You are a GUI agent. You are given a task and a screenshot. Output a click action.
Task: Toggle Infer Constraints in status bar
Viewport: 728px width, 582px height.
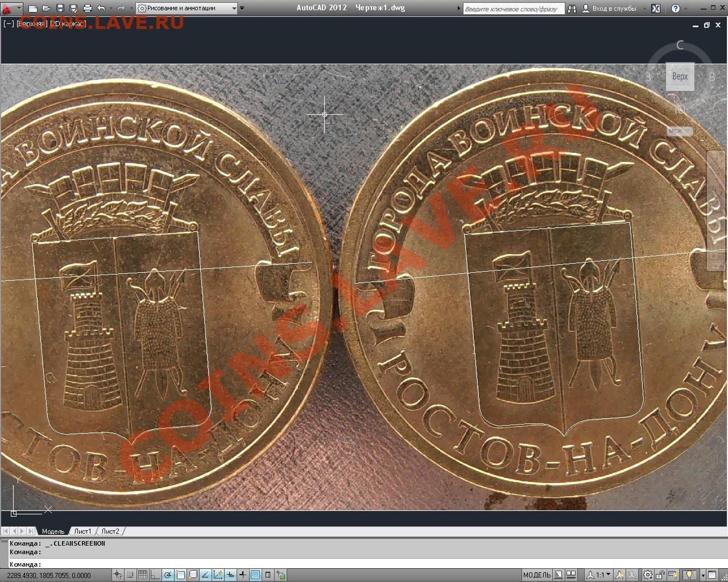tap(118, 575)
